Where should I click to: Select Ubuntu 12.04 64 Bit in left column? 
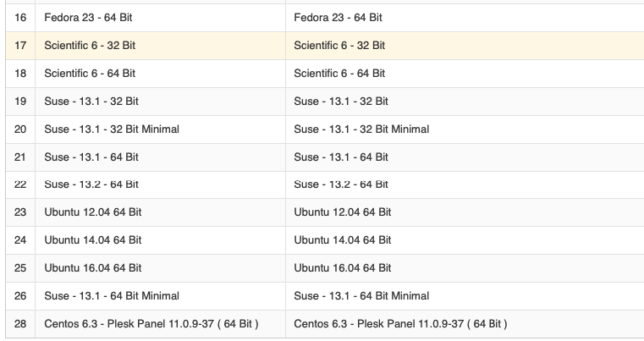[x=93, y=212]
